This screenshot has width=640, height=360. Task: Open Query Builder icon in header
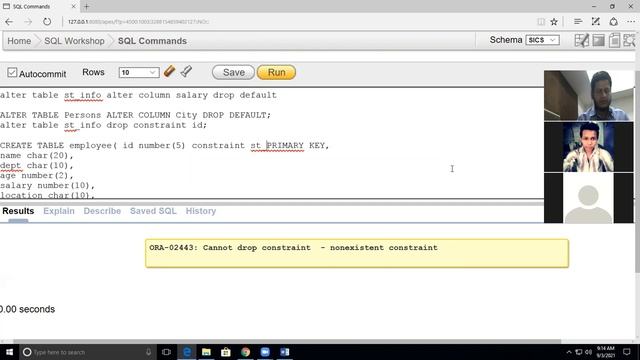click(x=629, y=40)
